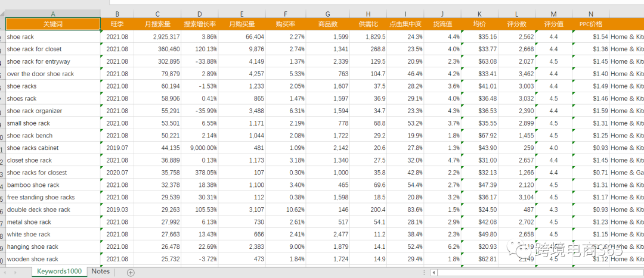This screenshot has height=278, width=644.
Task: Select the 关键词 header cell
Action: coord(53,24)
